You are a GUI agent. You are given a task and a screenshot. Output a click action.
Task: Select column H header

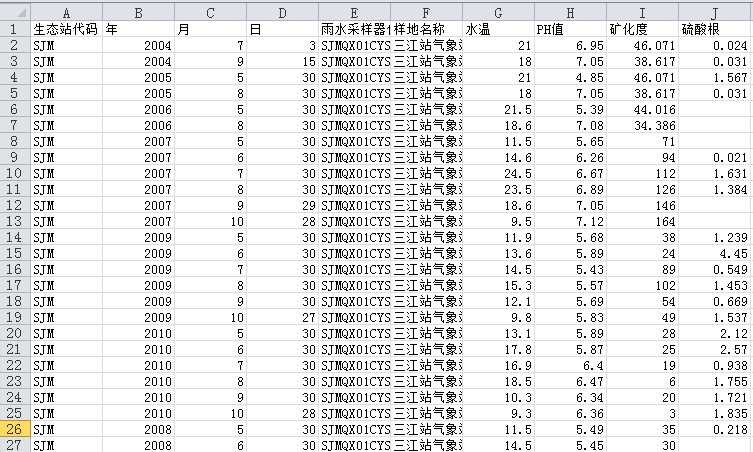coord(571,13)
